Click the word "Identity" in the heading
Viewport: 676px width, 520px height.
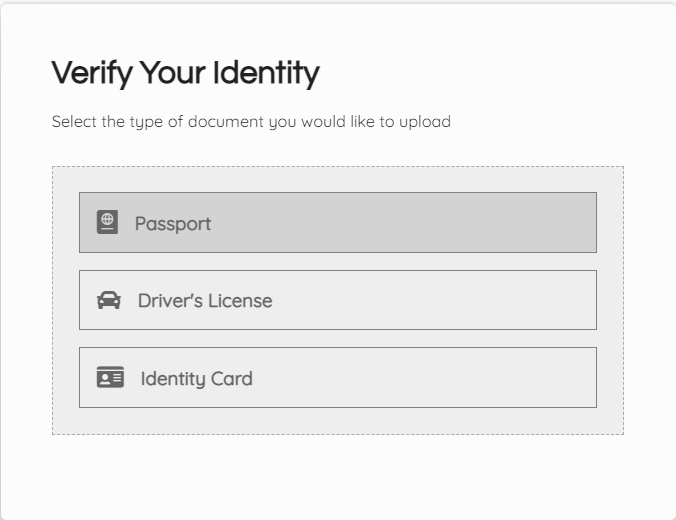(x=266, y=73)
